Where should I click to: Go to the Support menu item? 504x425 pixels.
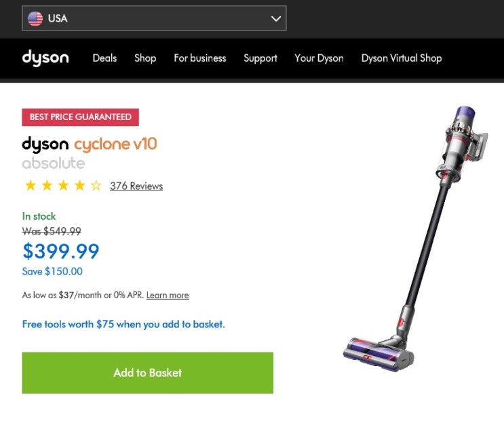[260, 58]
